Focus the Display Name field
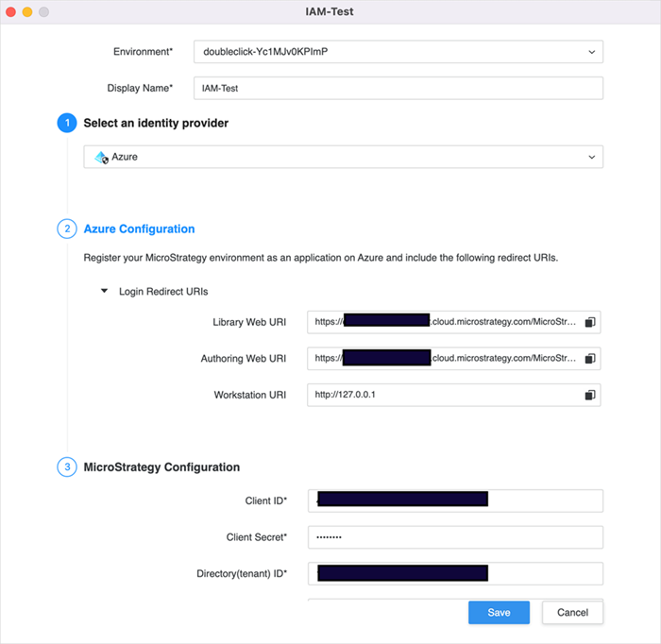The width and height of the screenshot is (661, 644). pos(398,88)
